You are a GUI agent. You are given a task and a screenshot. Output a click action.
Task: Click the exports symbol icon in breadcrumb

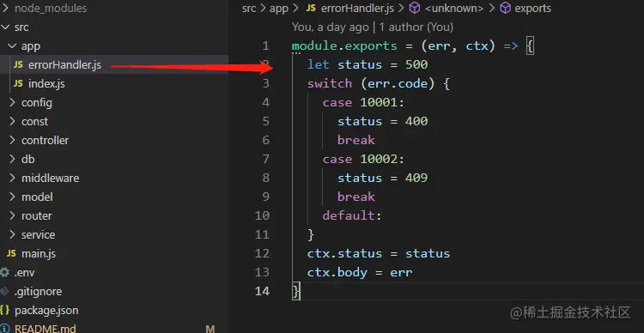[x=505, y=9]
